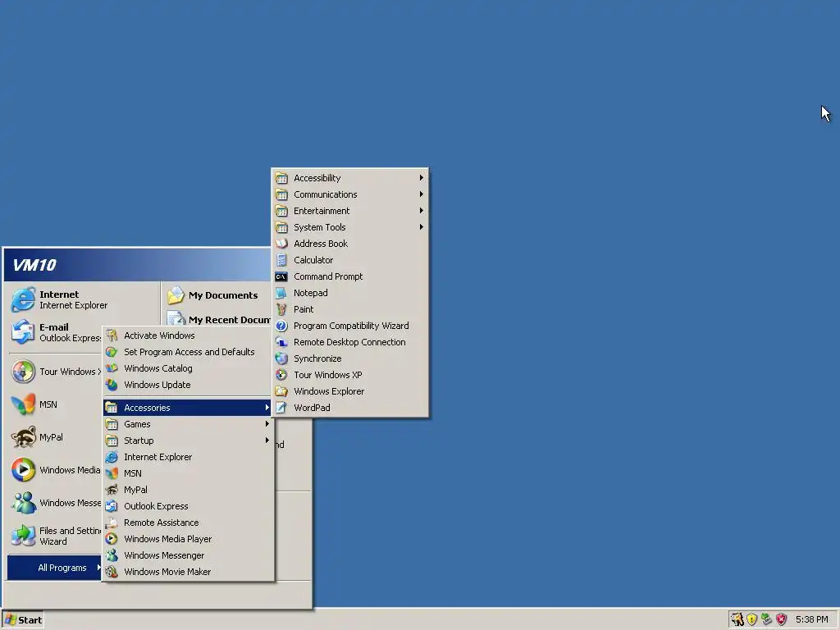Launch Command Prompt from Accessories
The height and width of the screenshot is (630, 840).
(x=349, y=276)
